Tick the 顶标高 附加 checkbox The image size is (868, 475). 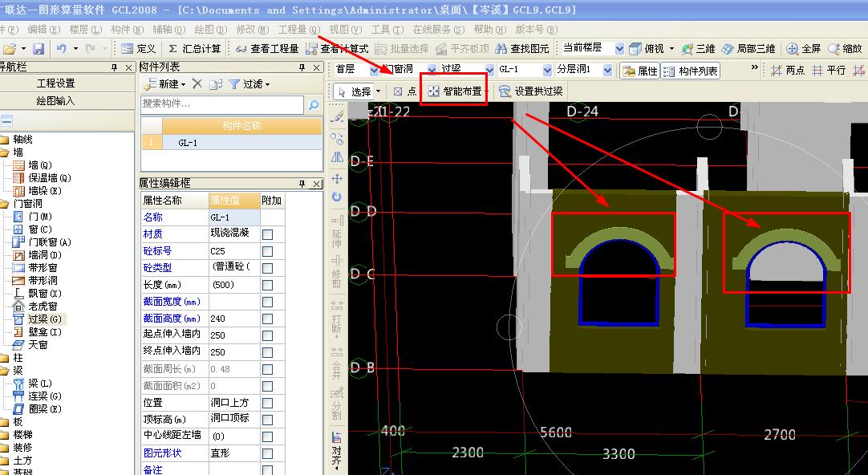click(267, 420)
